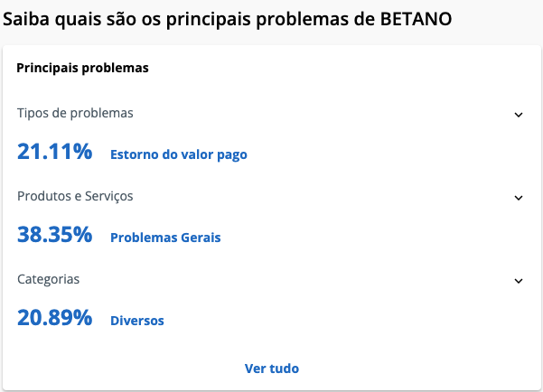Click the Saiba quais são page heading

(x=227, y=19)
